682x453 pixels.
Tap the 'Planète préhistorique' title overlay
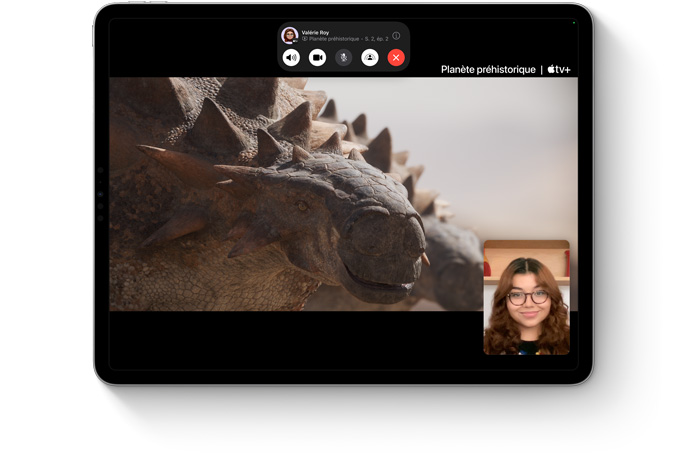click(x=488, y=70)
